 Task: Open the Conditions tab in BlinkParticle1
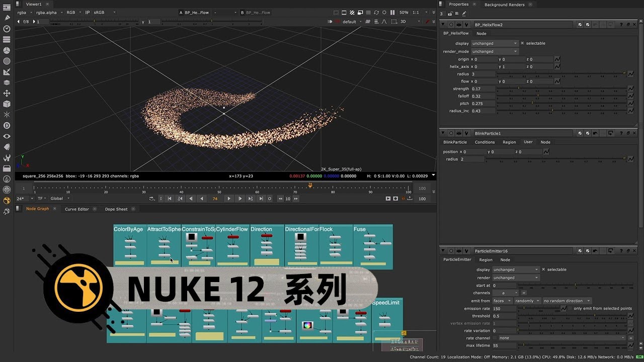(x=485, y=142)
